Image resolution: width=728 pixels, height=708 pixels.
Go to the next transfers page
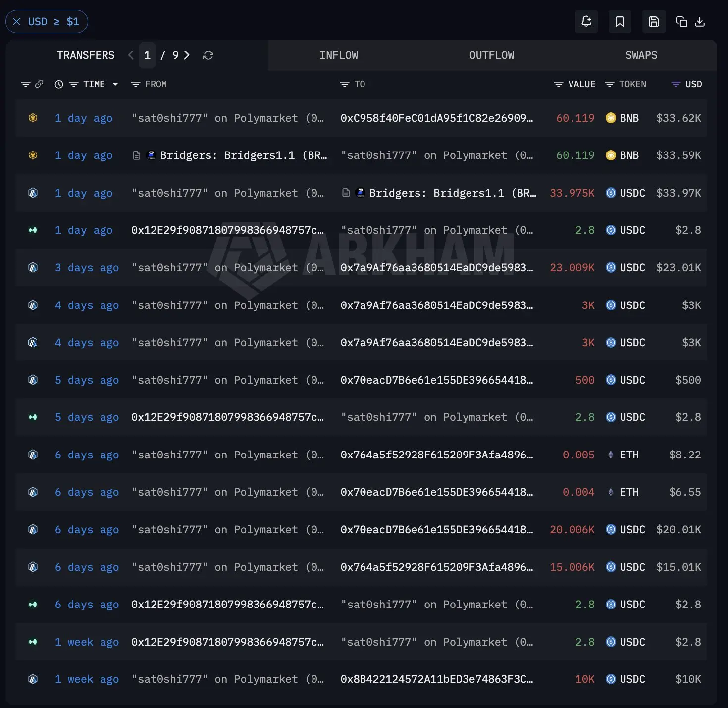[187, 55]
